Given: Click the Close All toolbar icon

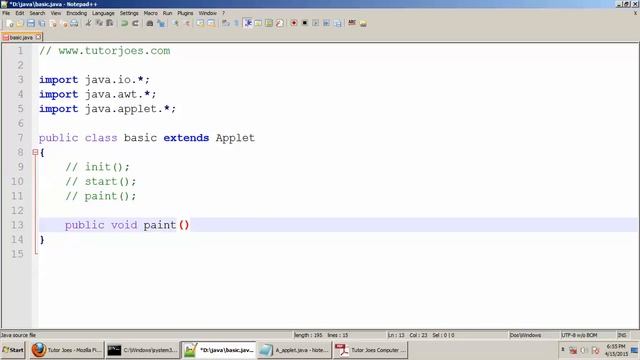Looking at the screenshot, I should point(64,23).
